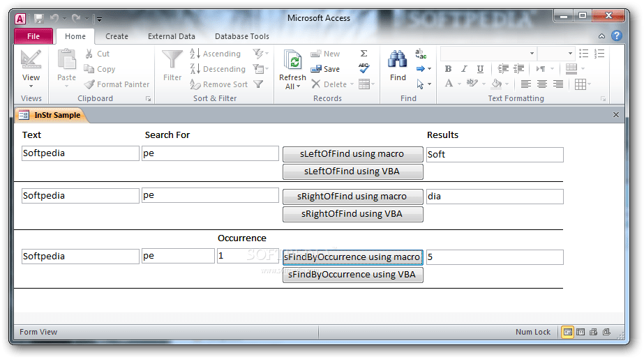The height and width of the screenshot is (359, 644).
Task: Toggle Italic formatting
Action: tap(464, 69)
